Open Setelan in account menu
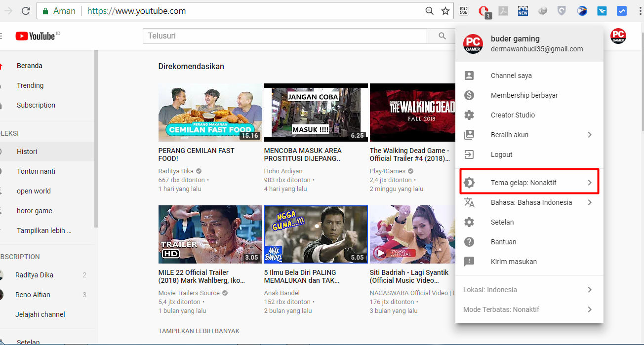The height and width of the screenshot is (345, 644). point(529,222)
